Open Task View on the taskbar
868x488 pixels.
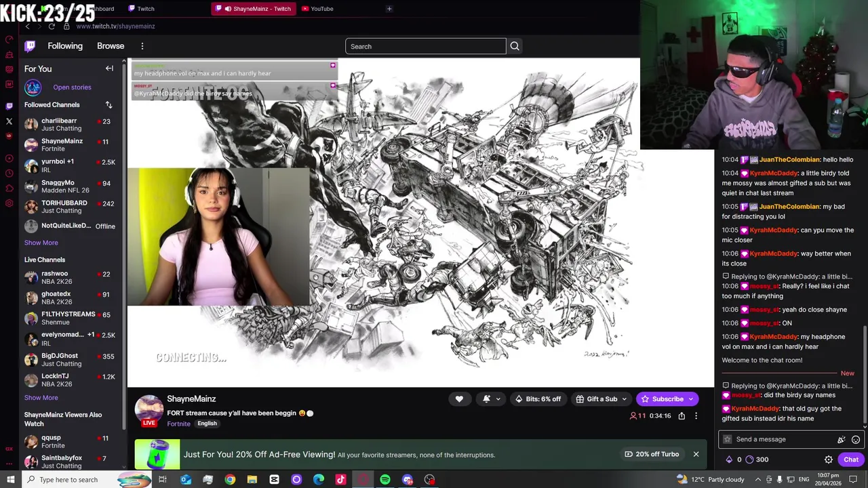pos(163,480)
